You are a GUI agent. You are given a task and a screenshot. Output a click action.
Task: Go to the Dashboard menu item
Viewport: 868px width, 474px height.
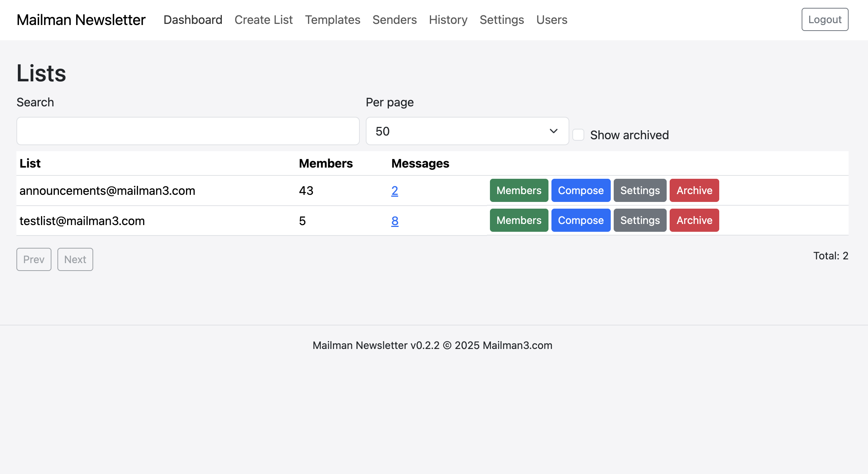pyautogui.click(x=193, y=20)
